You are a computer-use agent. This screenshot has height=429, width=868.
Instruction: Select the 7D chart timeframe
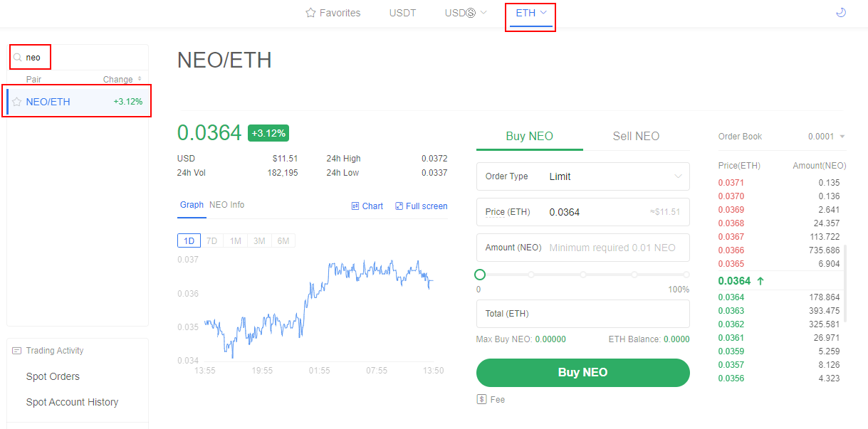211,240
